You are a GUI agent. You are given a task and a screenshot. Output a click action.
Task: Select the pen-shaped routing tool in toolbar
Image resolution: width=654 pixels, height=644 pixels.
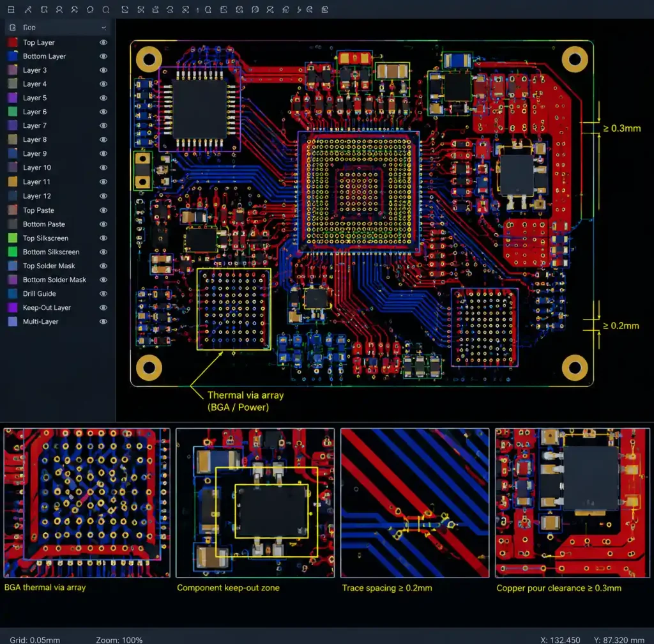(x=28, y=9)
